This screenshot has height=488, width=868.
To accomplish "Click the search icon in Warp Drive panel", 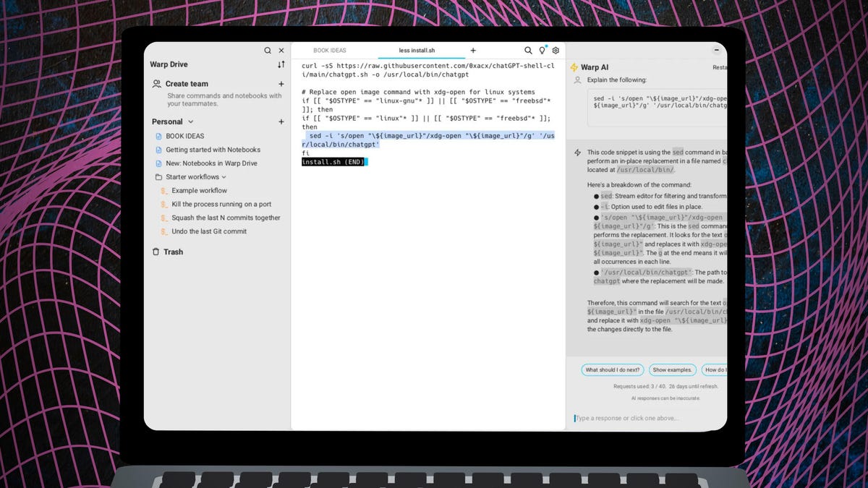I will tap(268, 51).
